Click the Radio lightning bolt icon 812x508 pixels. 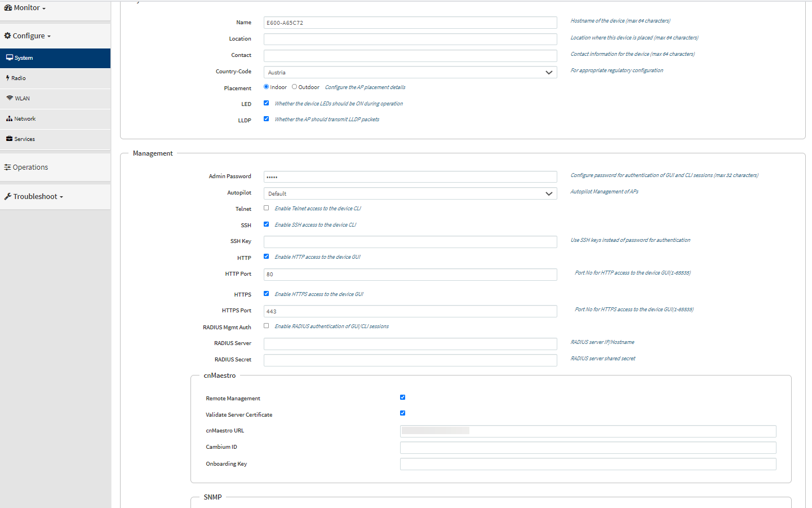tap(8, 78)
